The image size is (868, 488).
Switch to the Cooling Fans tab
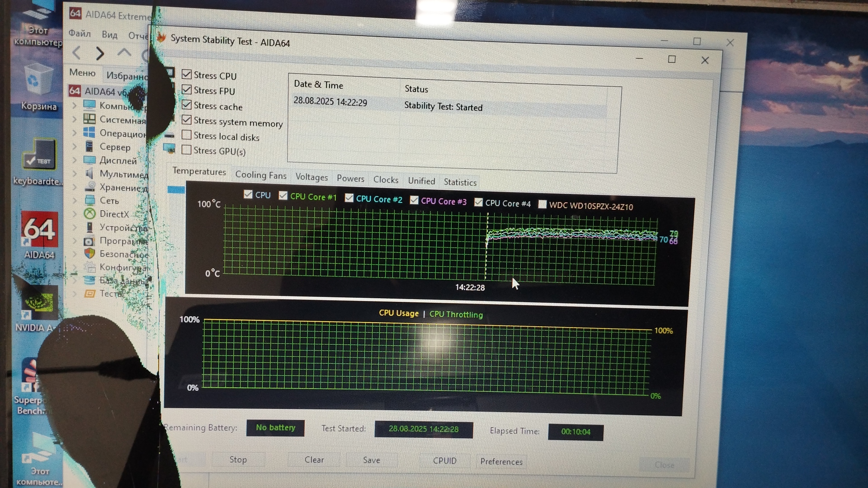260,175
